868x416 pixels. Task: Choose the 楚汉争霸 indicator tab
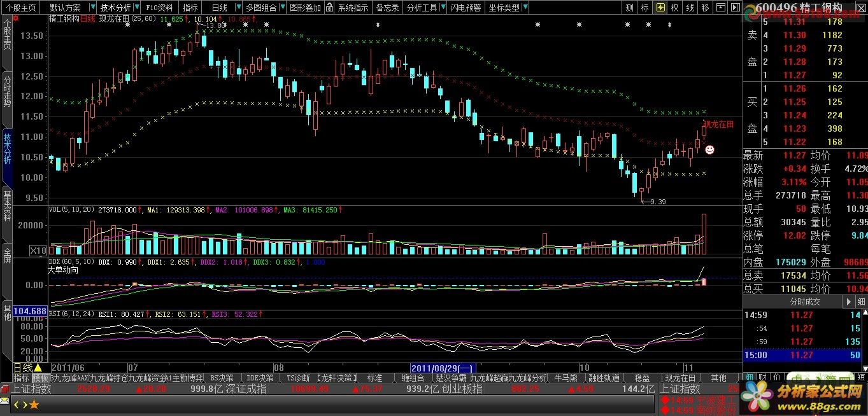(451, 378)
